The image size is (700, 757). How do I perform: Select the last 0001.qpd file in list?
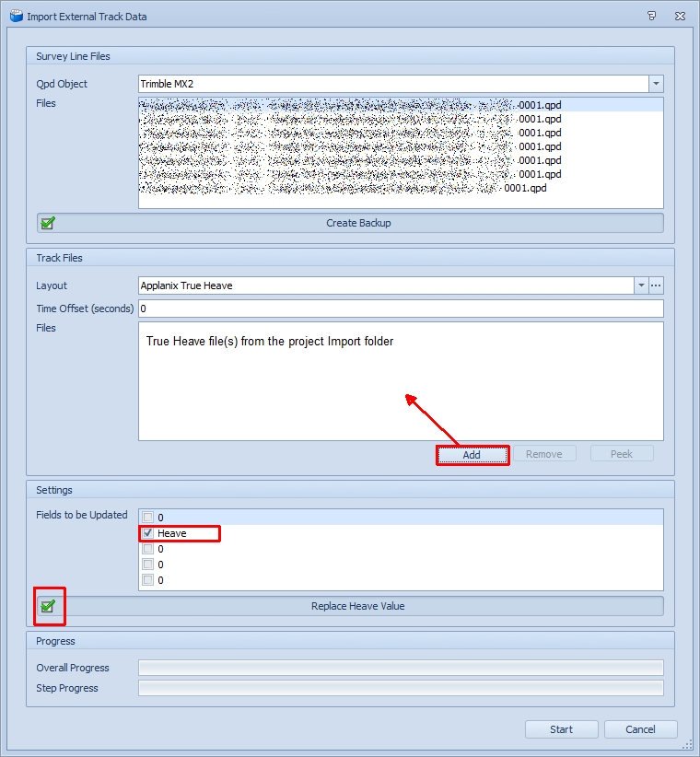tap(401, 188)
